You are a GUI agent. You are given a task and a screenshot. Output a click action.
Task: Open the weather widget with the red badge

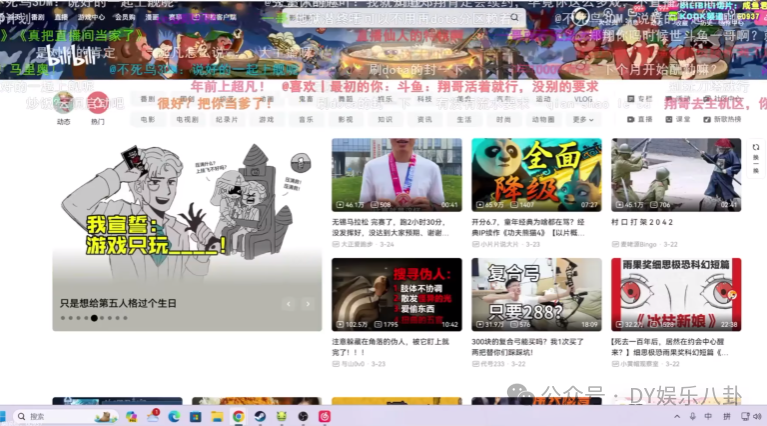coord(153,416)
